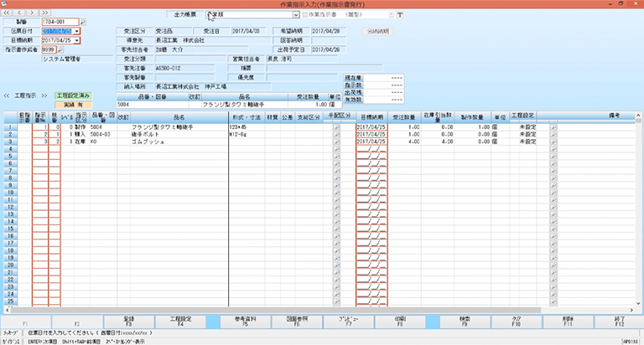Open 備考 lookup icon in row 2
Image resolution: width=644 pixels, height=345 pixels.
tap(553, 135)
